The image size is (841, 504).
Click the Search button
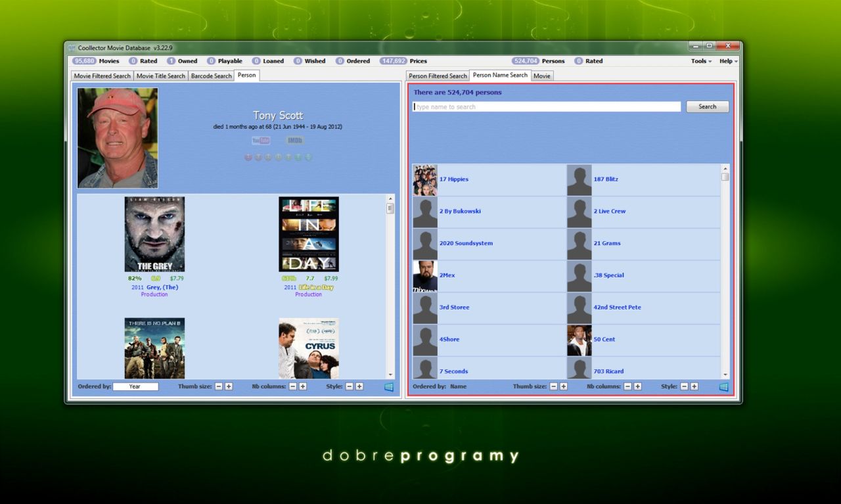[708, 106]
